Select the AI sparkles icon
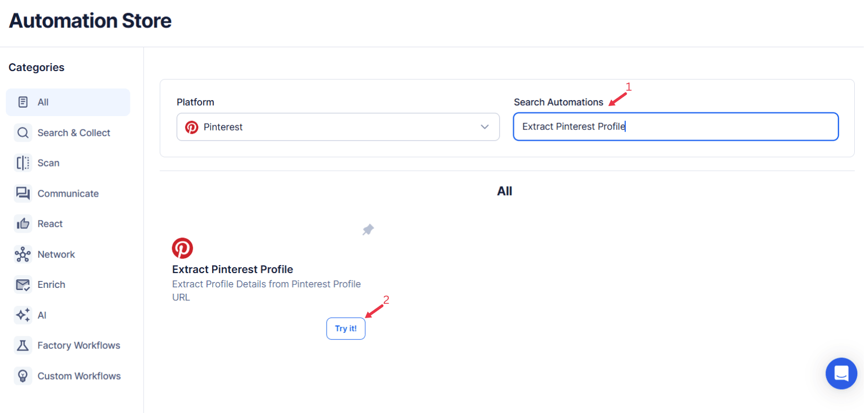 (23, 315)
